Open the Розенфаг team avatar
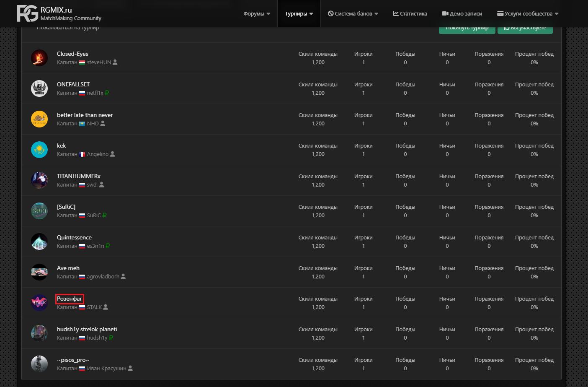 click(x=39, y=303)
